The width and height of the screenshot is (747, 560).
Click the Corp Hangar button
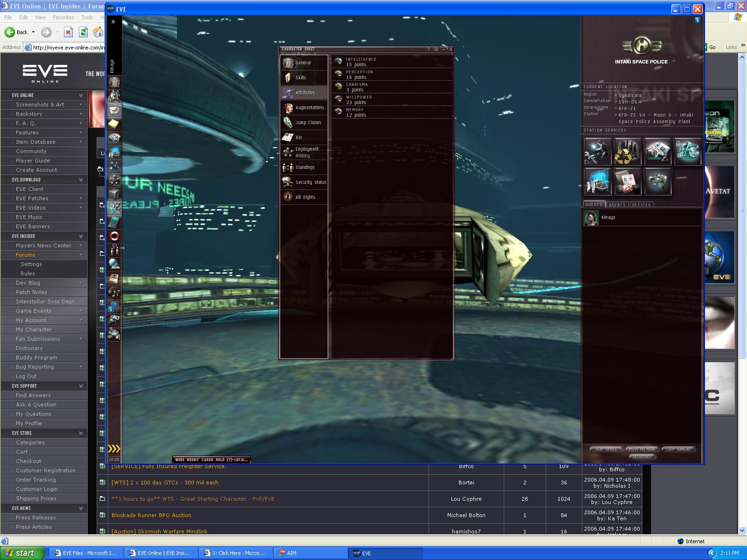tap(678, 449)
